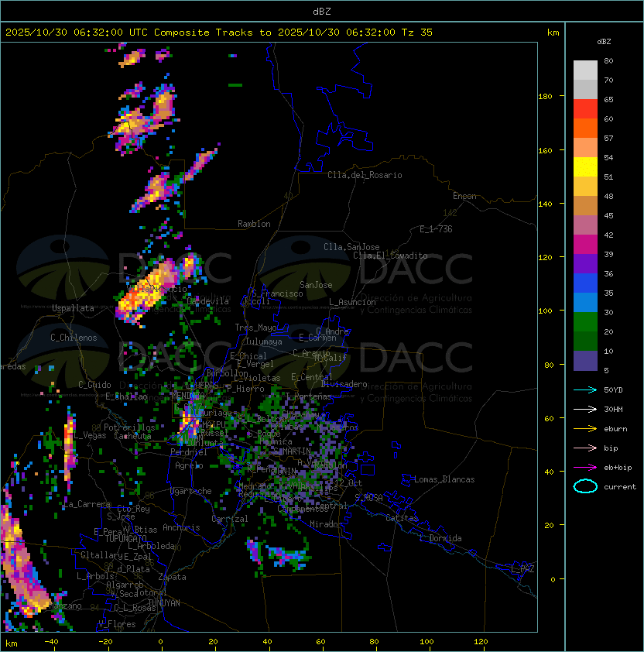
Task: Pick the light blue swatch between 35 and 30
Action: click(585, 302)
